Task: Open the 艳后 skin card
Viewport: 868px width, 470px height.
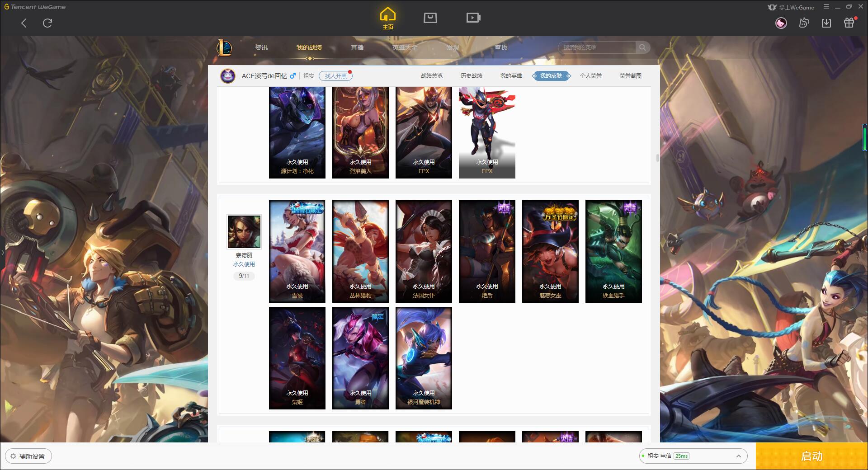Action: pyautogui.click(x=487, y=251)
